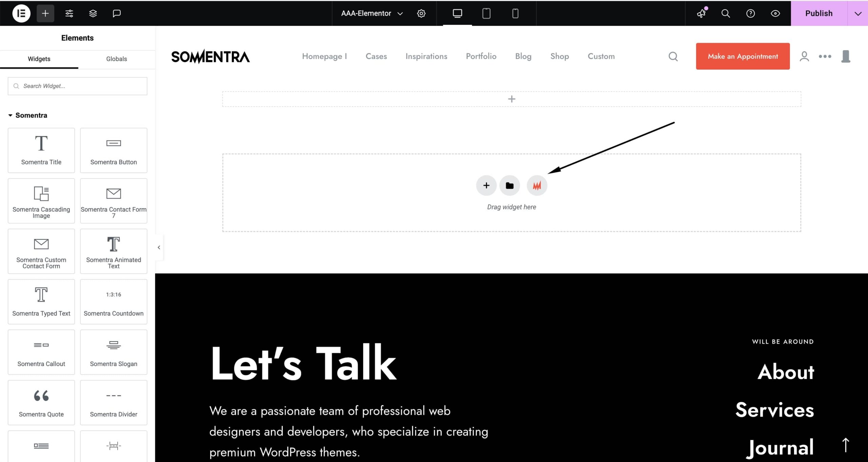
Task: Click the About footer link
Action: point(786,372)
